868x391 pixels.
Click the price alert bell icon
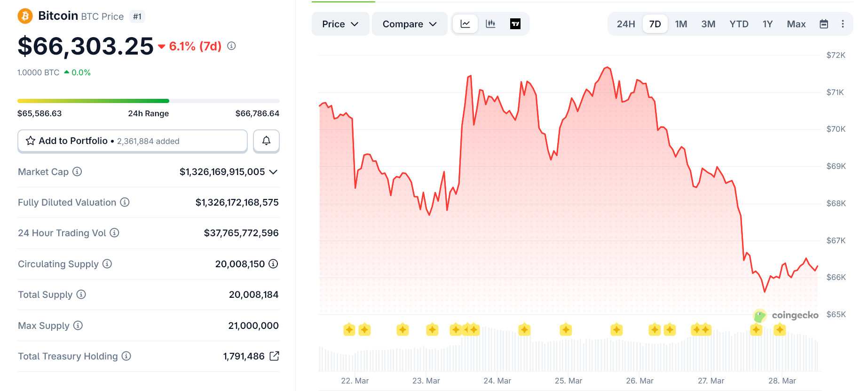tap(266, 141)
